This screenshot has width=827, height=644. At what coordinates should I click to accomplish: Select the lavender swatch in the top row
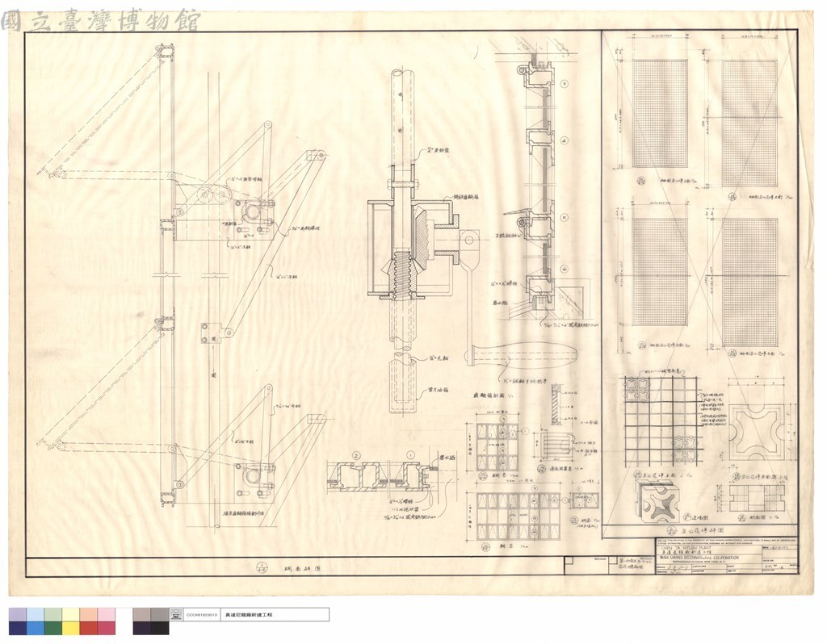18,615
